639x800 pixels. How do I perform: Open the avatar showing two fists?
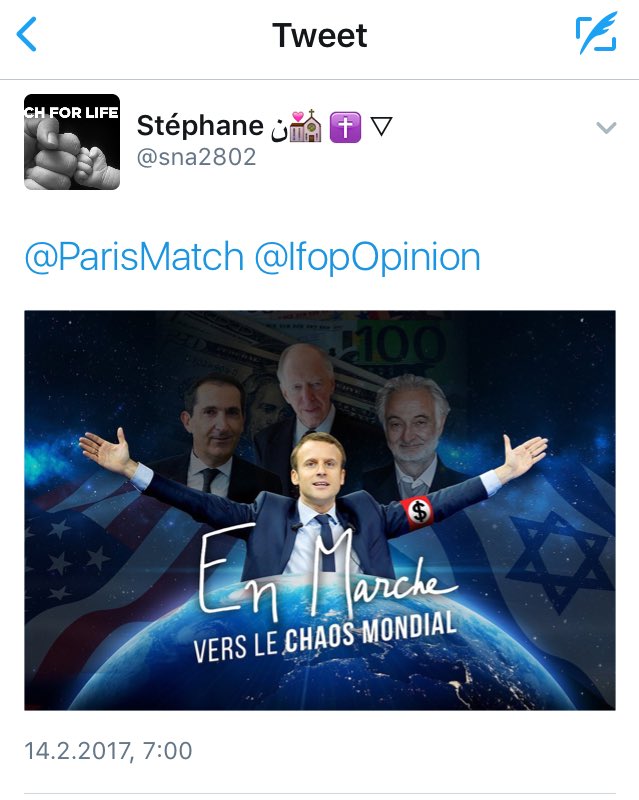pyautogui.click(x=72, y=142)
